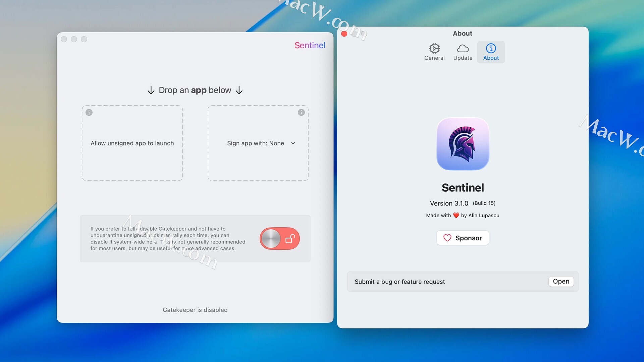Click the Allow unsigned app to launch drop zone

coord(132,143)
